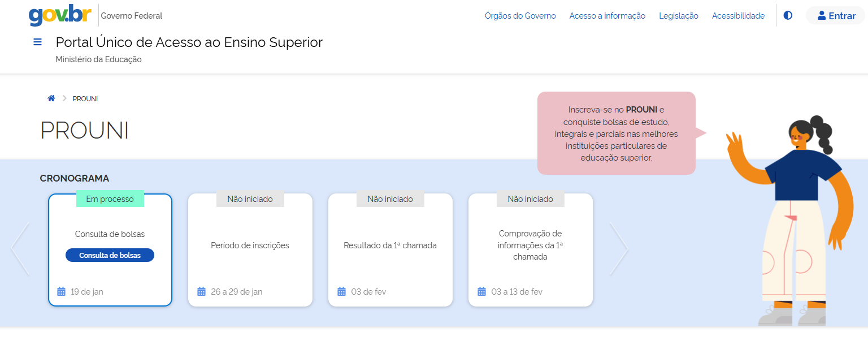The width and height of the screenshot is (868, 345).
Task: Click the home breadcrumb icon
Action: point(51,98)
